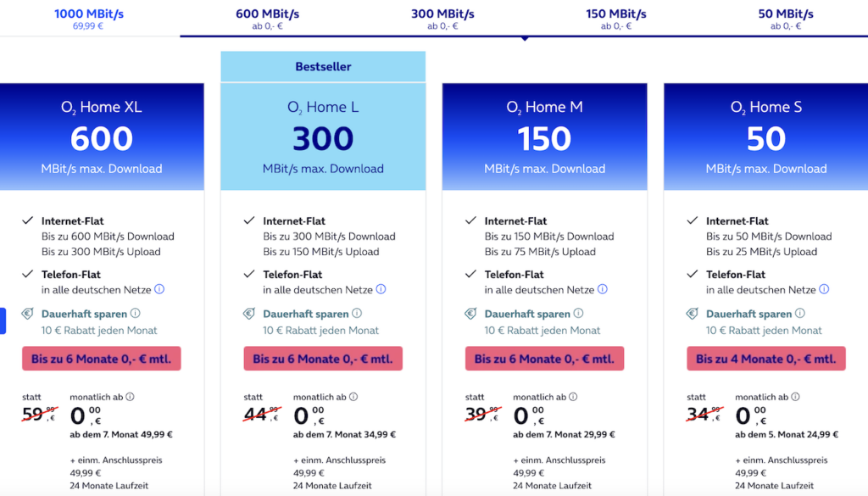This screenshot has height=496, width=868.
Task: Click the Bis zu 6 Monate button on Home XL
Action: [x=101, y=358]
